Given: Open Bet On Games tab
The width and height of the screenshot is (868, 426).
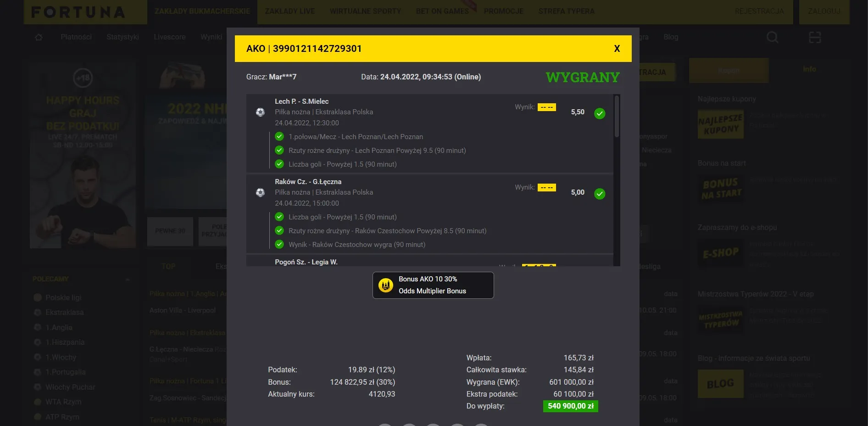Looking at the screenshot, I should 442,11.
